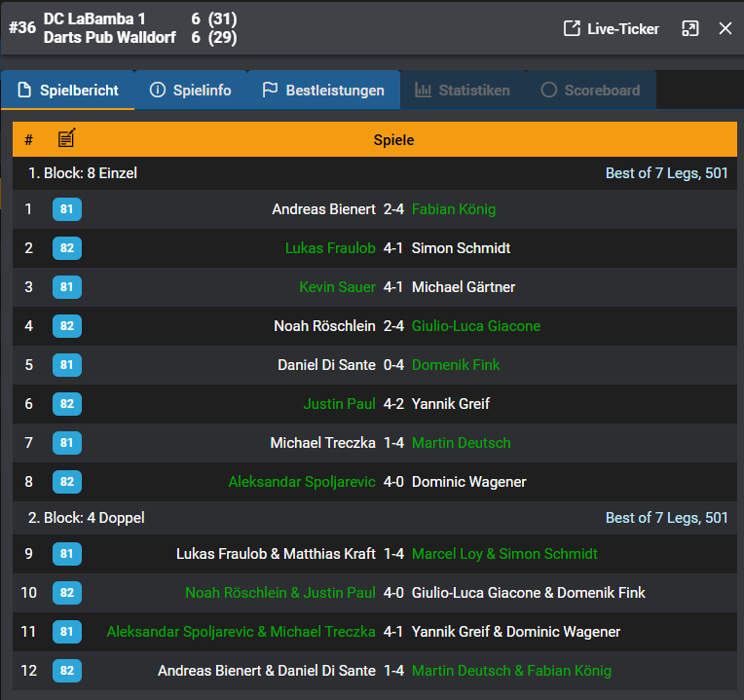Click board badge 82 for game 4
Screen dimensions: 744x700
pos(67,326)
